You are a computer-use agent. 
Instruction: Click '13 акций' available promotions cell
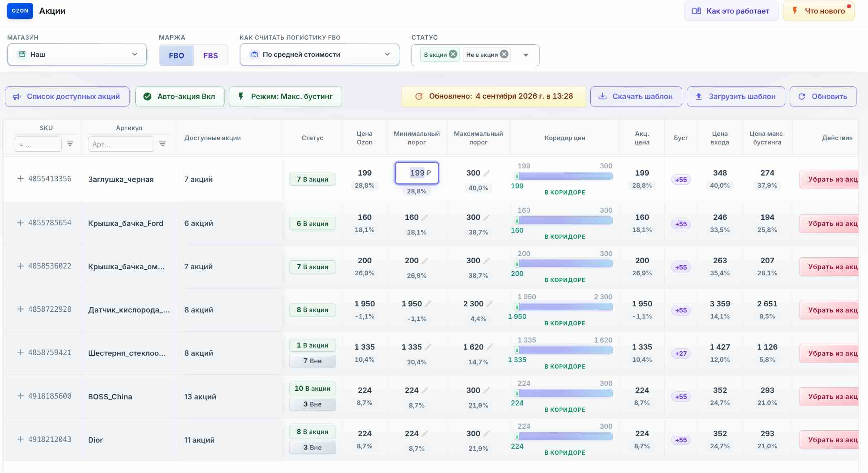click(x=200, y=396)
